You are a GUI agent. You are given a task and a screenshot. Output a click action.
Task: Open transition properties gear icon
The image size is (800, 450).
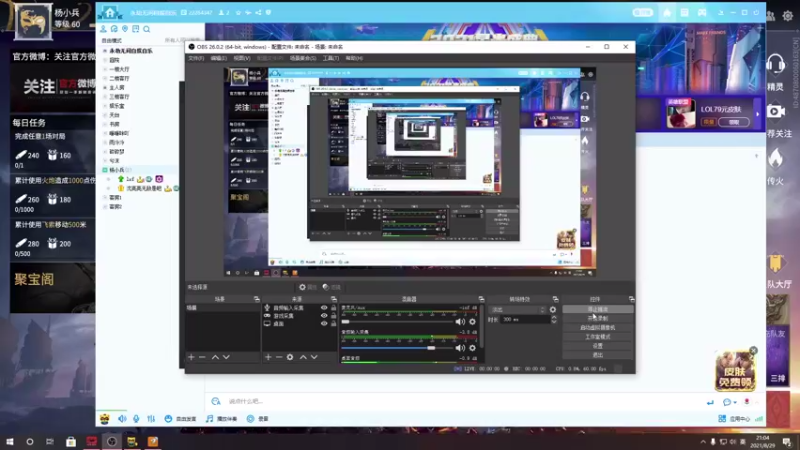(553, 310)
